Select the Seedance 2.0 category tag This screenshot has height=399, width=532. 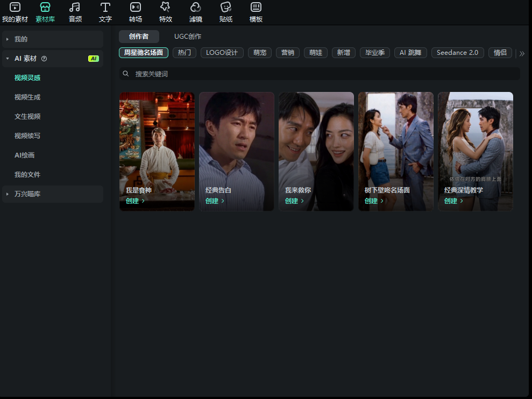pyautogui.click(x=458, y=53)
